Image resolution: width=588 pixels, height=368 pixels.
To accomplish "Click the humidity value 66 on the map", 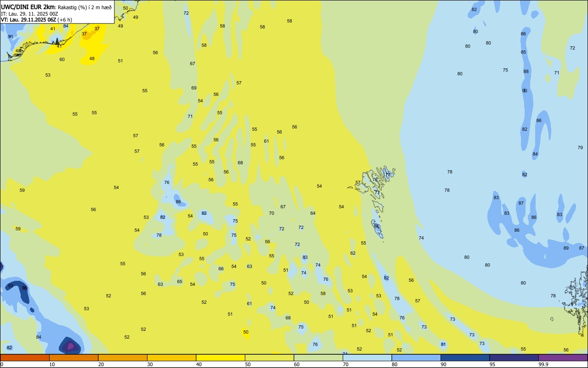I will tap(221, 269).
